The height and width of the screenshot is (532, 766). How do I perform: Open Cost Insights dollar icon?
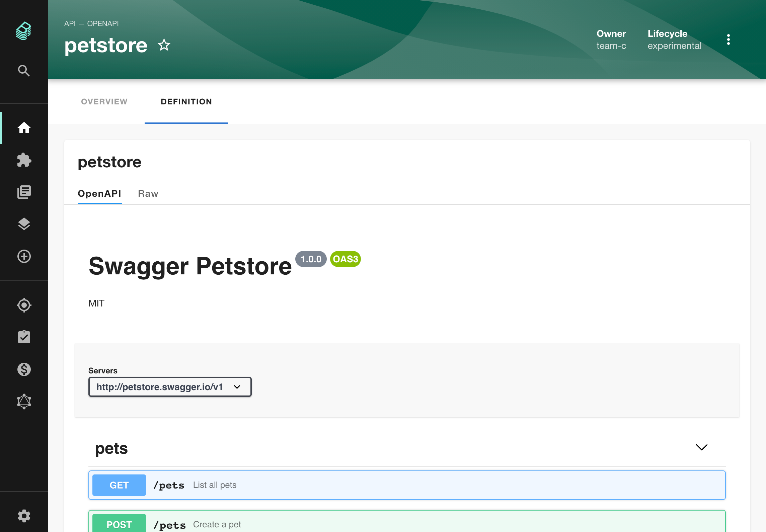(x=24, y=369)
